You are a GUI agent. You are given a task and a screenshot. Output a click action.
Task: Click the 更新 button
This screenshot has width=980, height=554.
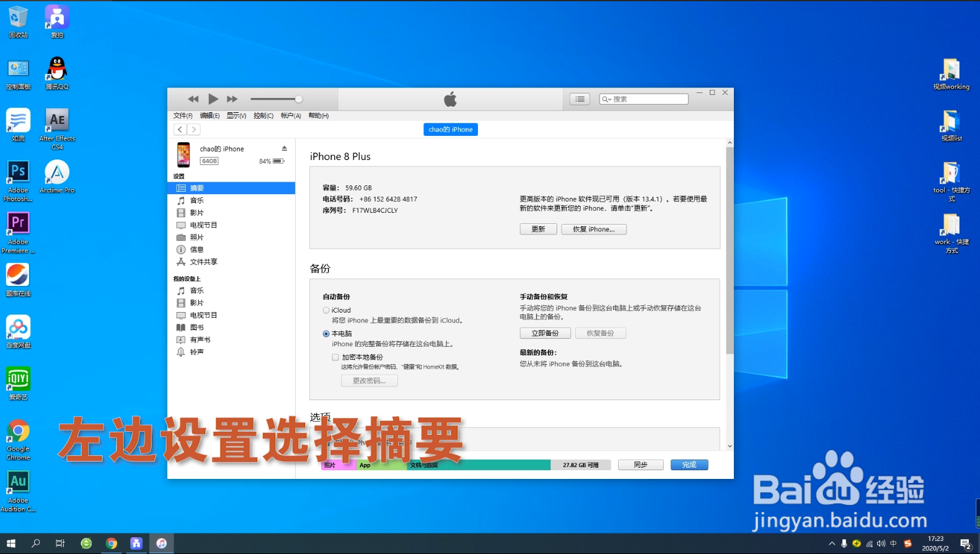pos(538,230)
